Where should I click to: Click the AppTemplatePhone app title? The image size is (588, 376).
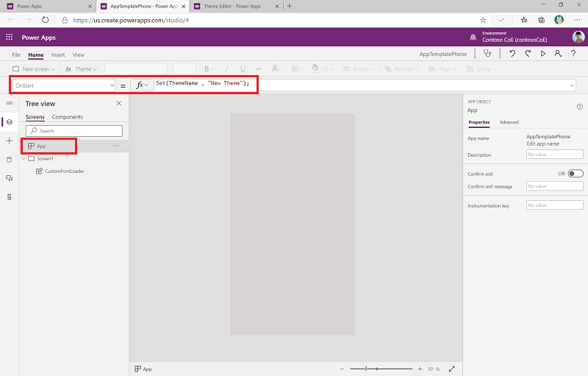tap(443, 54)
